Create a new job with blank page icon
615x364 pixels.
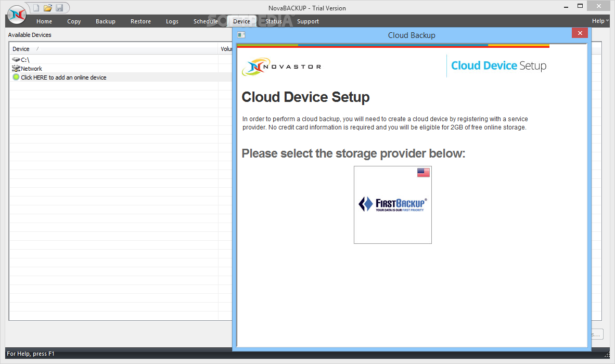(x=36, y=8)
